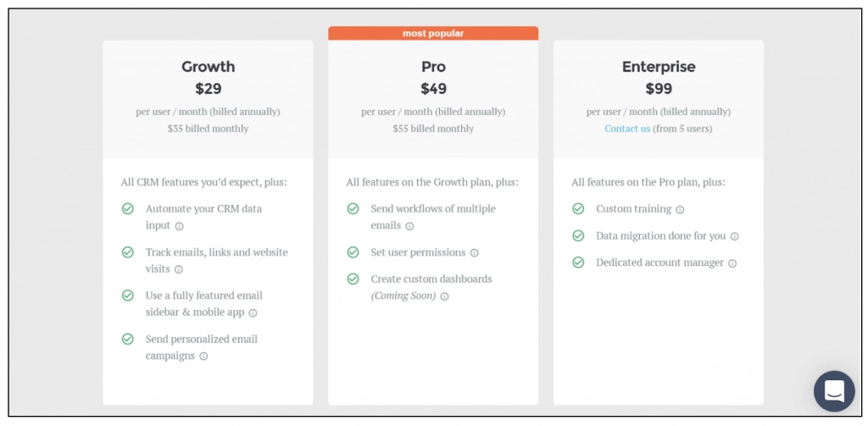Click info icon beside workflows of multiple emails
Viewport: 868px width, 426px height.
[409, 226]
